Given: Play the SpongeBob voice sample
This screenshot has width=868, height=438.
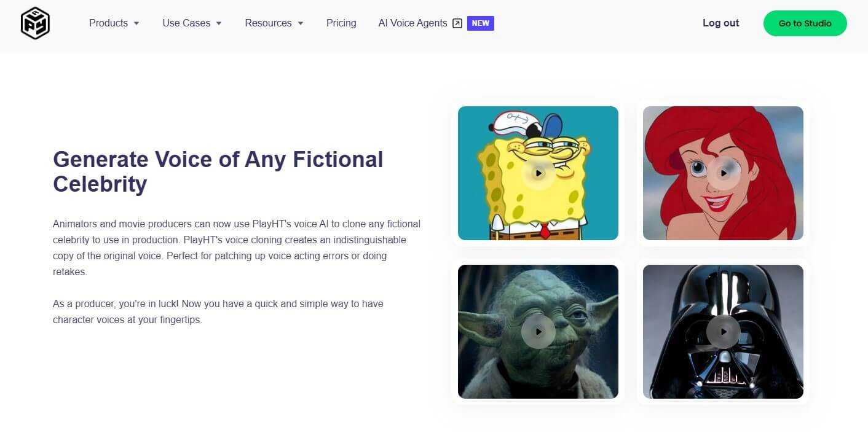Looking at the screenshot, I should [539, 173].
